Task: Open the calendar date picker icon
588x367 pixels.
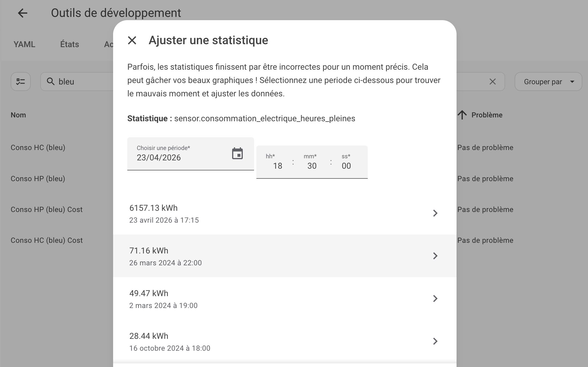Action: [x=237, y=154]
